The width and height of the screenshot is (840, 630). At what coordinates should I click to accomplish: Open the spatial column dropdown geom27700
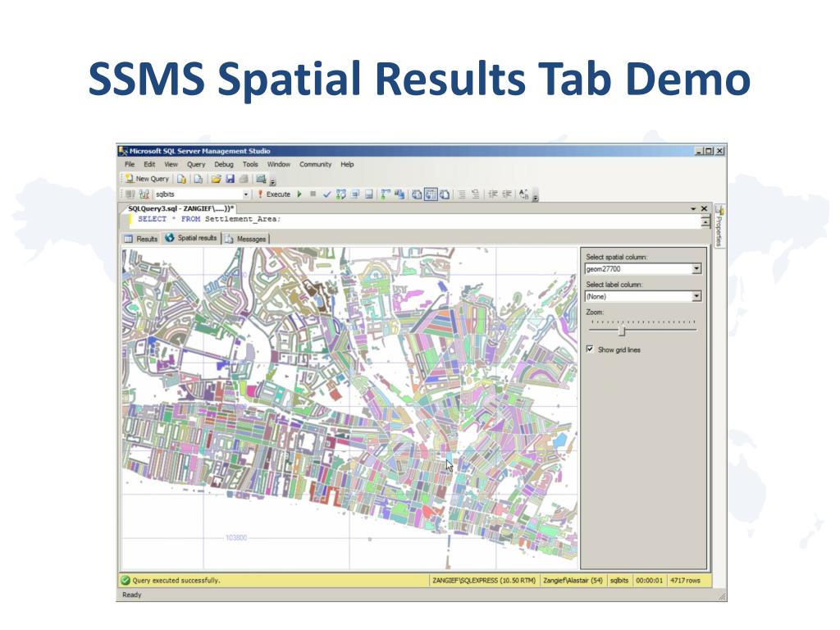696,269
